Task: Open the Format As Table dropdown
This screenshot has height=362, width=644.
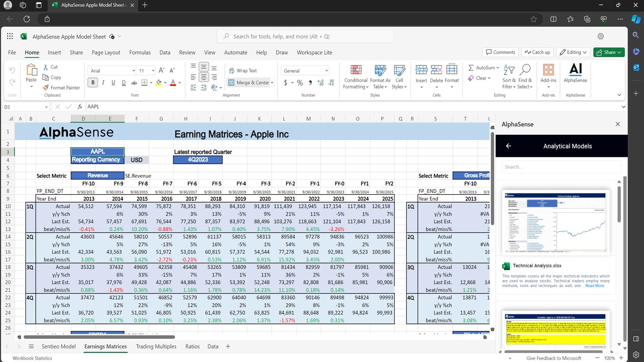Action: point(380,76)
